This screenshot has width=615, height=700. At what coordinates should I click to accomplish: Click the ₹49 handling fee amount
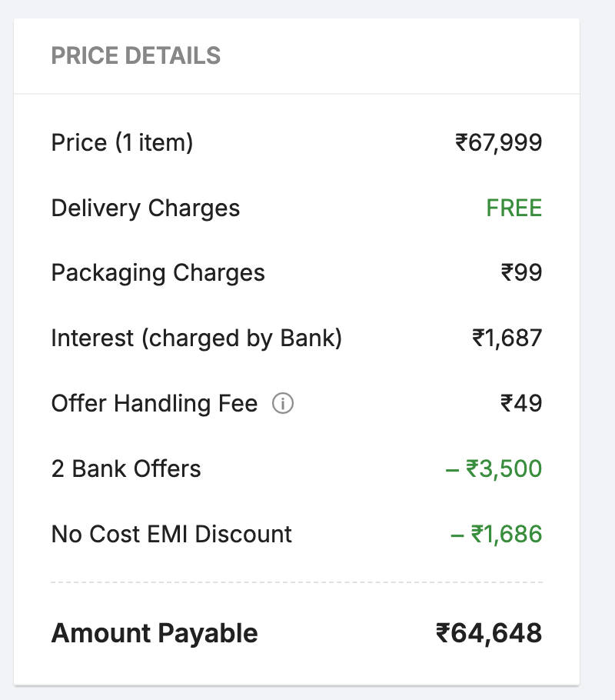pos(520,404)
